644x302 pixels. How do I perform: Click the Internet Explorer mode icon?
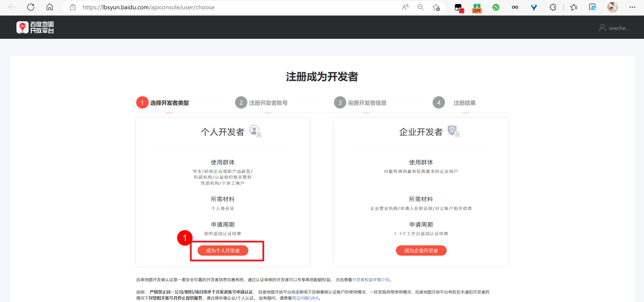[x=593, y=7]
